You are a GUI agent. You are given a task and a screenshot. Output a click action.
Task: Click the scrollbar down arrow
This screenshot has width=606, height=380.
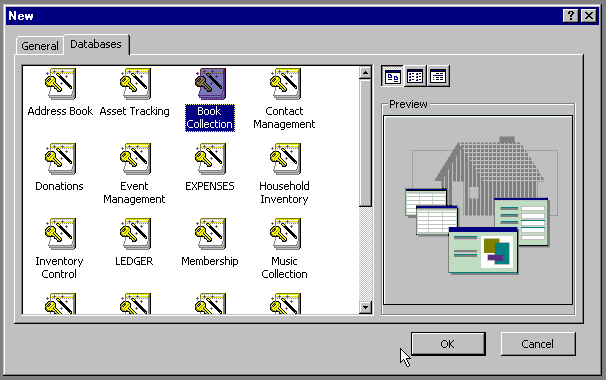[365, 307]
